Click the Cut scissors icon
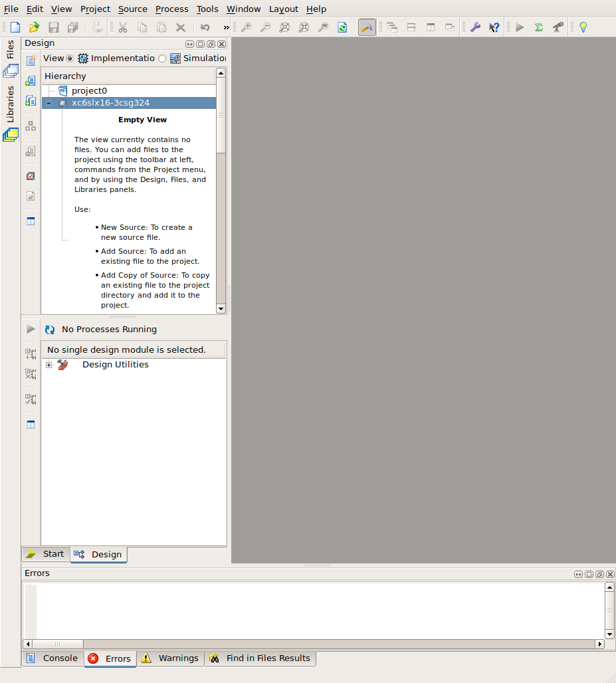The height and width of the screenshot is (683, 616). coord(123,27)
